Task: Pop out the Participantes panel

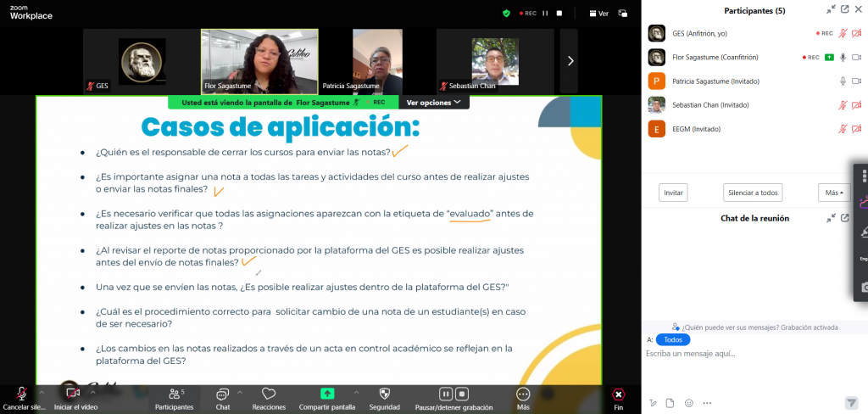Action: point(844,9)
